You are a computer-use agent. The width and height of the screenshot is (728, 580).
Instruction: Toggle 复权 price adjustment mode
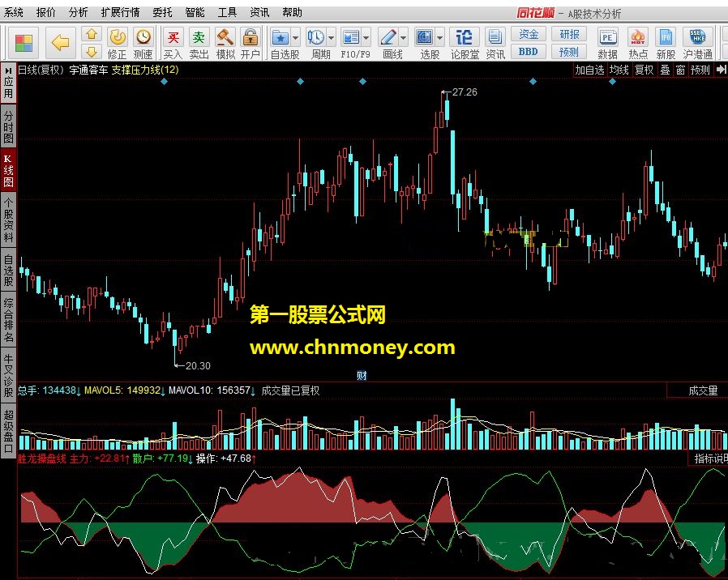pos(644,70)
